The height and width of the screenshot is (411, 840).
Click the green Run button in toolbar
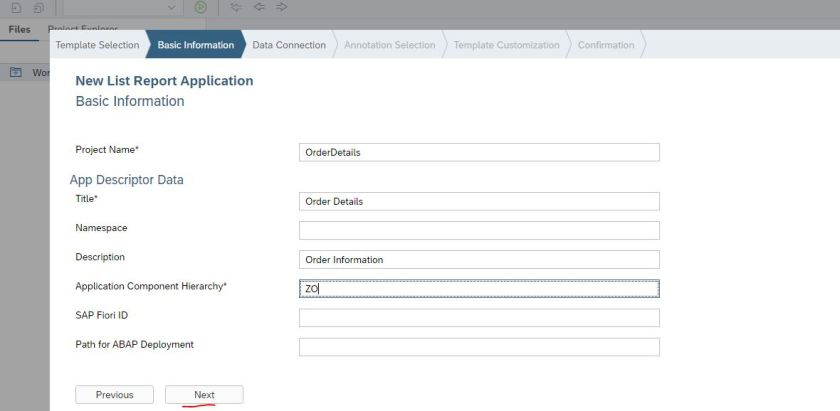[x=201, y=7]
